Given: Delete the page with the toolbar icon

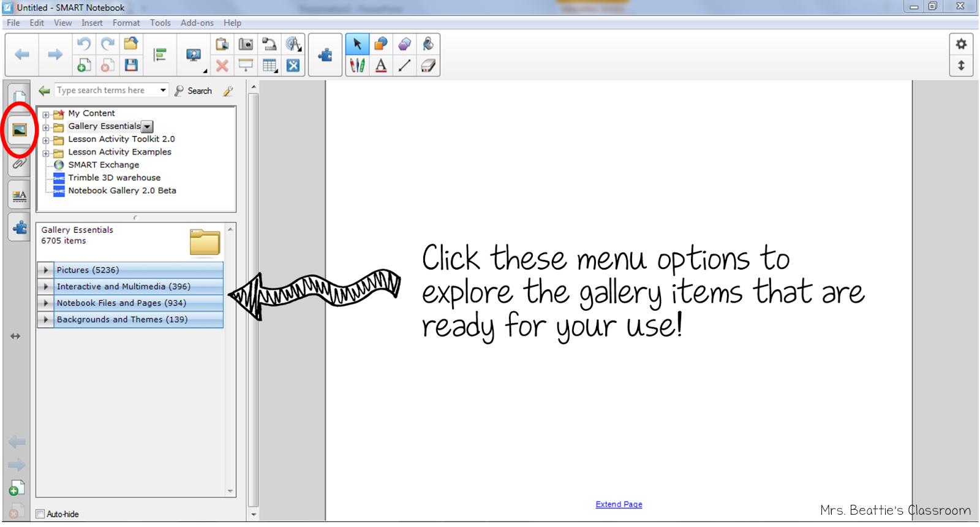Looking at the screenshot, I should coord(108,65).
